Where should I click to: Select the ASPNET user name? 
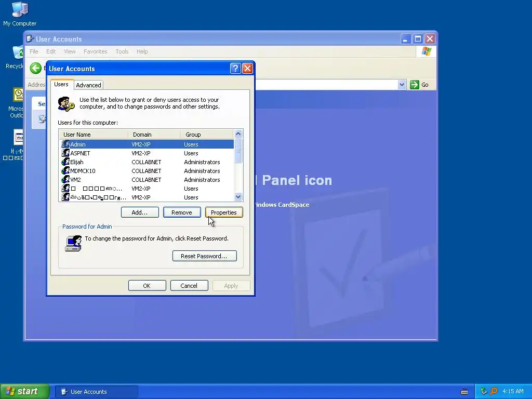80,153
